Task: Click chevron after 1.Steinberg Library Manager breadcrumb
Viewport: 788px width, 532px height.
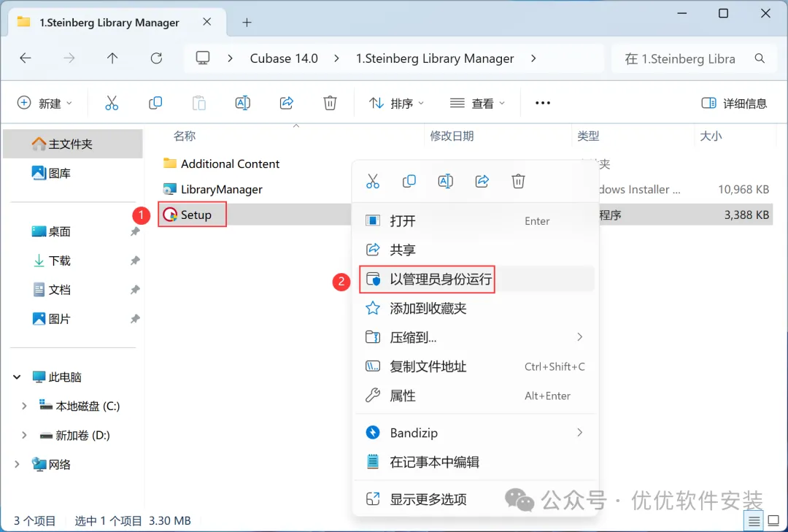Action: (533, 58)
